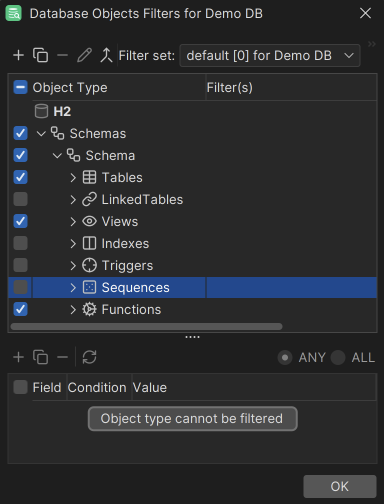This screenshot has width=384, height=504.
Task: Click the OK button
Action: click(340, 486)
